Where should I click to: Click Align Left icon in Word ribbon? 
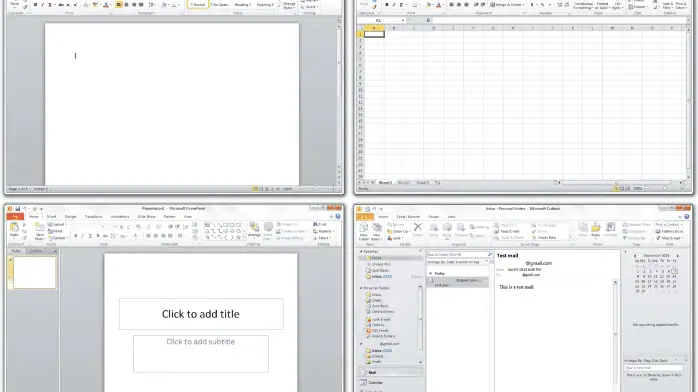click(x=119, y=4)
